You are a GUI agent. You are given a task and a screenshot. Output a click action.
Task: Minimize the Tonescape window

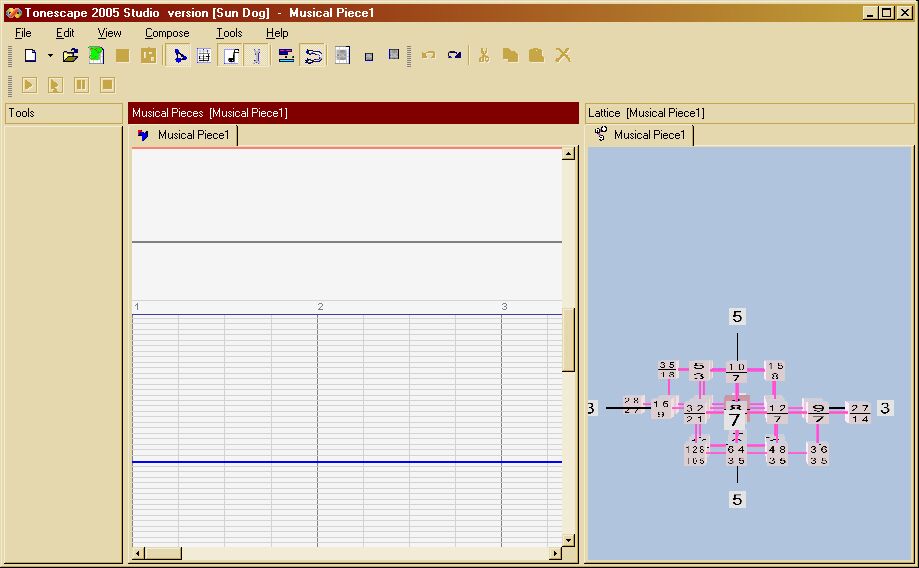870,12
